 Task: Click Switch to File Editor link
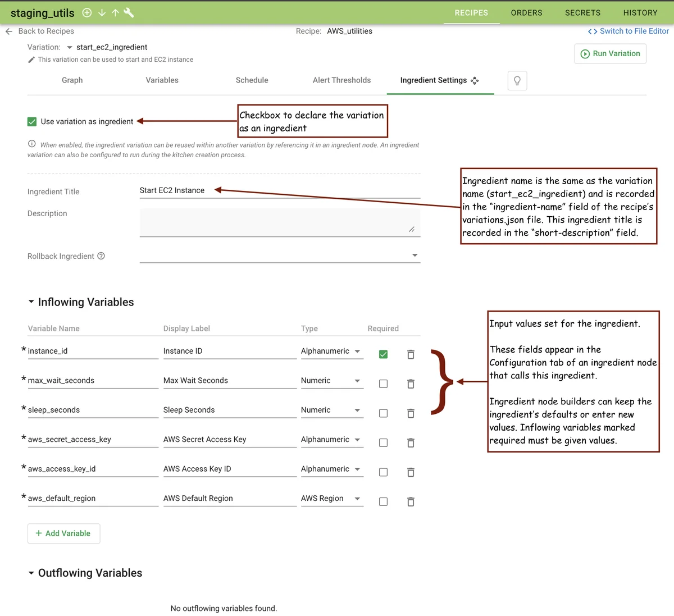[629, 31]
